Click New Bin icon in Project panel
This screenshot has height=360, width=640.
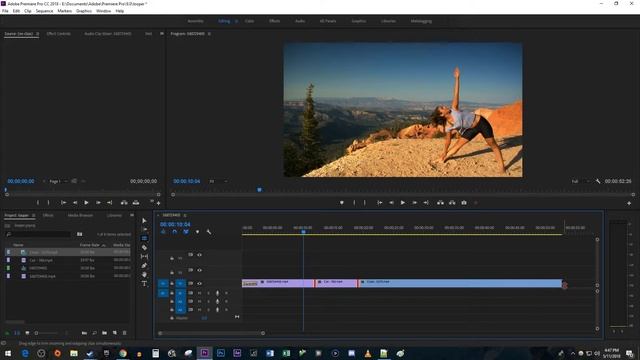click(x=104, y=333)
